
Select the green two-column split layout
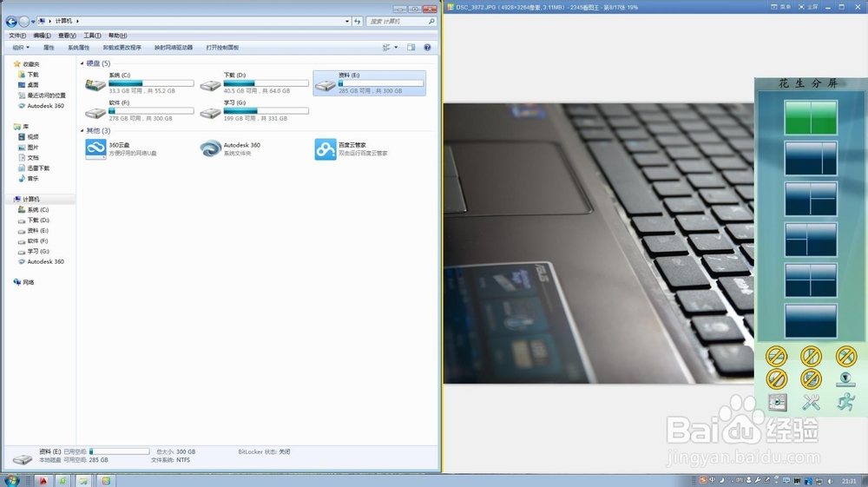click(x=811, y=117)
